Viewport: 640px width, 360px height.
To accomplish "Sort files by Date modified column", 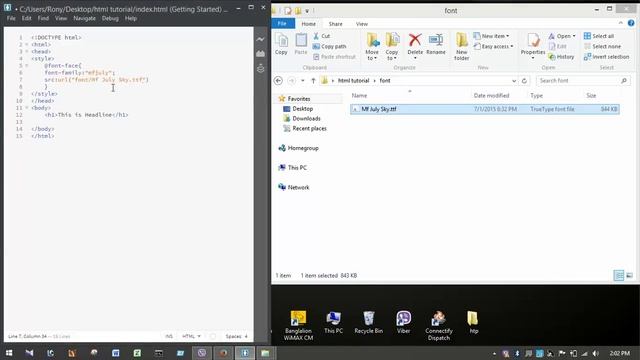I will click(x=491, y=96).
